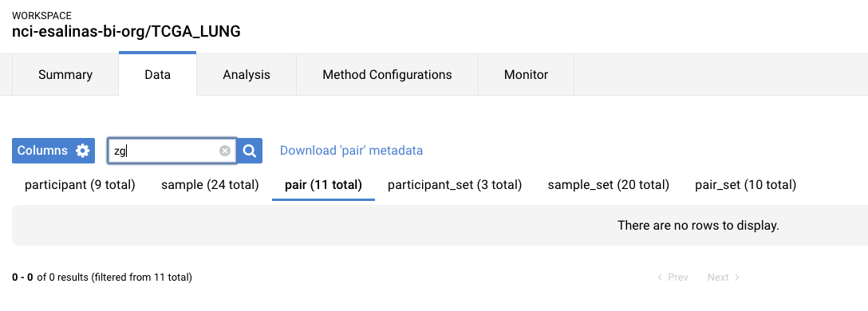This screenshot has height=311, width=868.
Task: Open the Method Configurations tab
Action: (387, 75)
